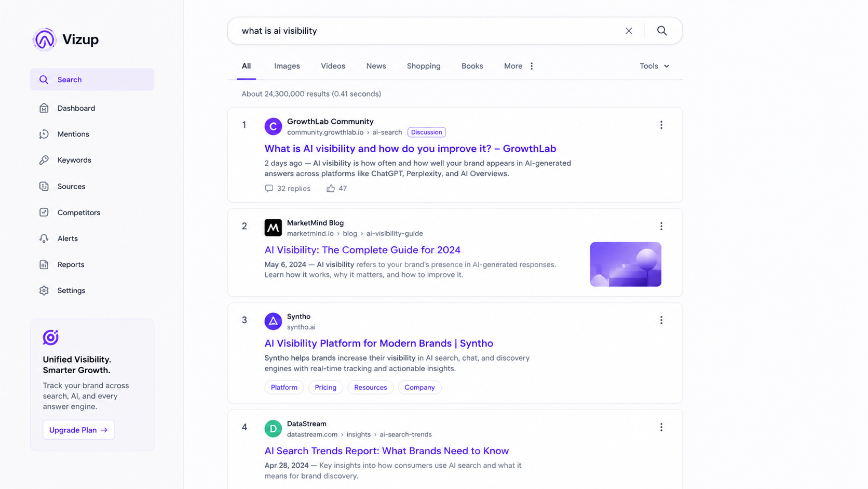
Task: Switch to the News tab
Action: pos(376,66)
